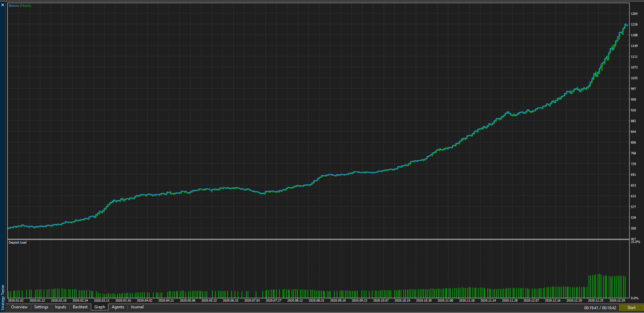Select the Graph tab
The height and width of the screenshot is (313, 644).
pos(100,307)
